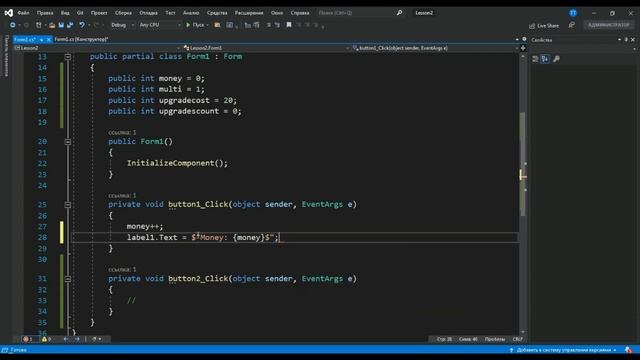Click the user account avatar
The height and width of the screenshot is (360, 640).
coord(573,13)
